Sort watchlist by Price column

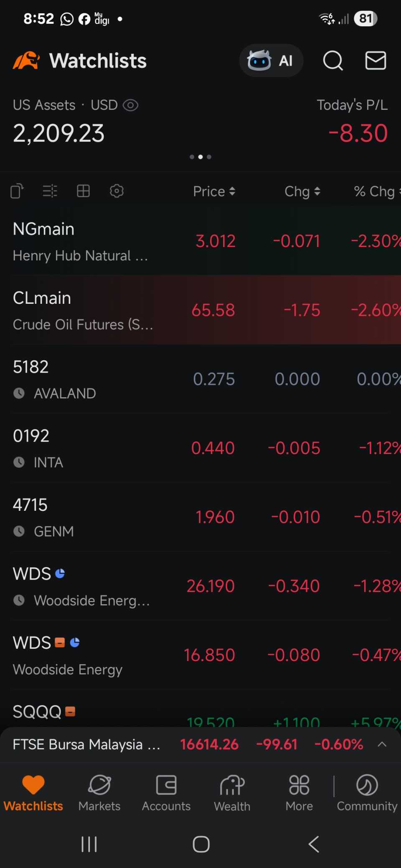point(214,192)
